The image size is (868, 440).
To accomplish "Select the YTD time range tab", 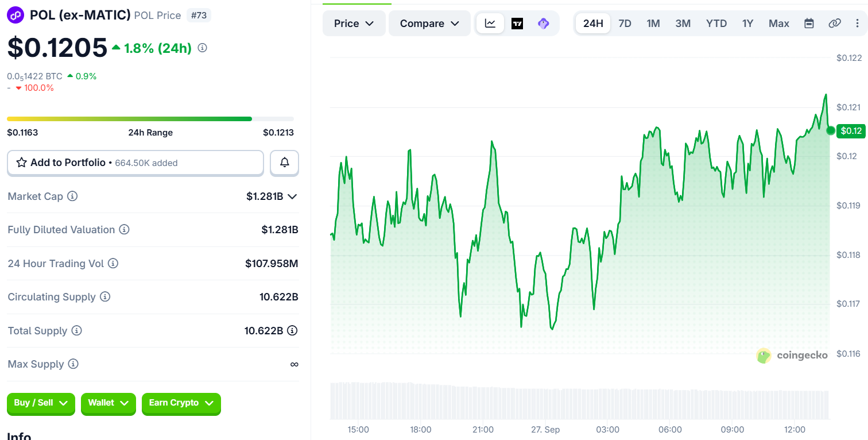I will pyautogui.click(x=716, y=24).
